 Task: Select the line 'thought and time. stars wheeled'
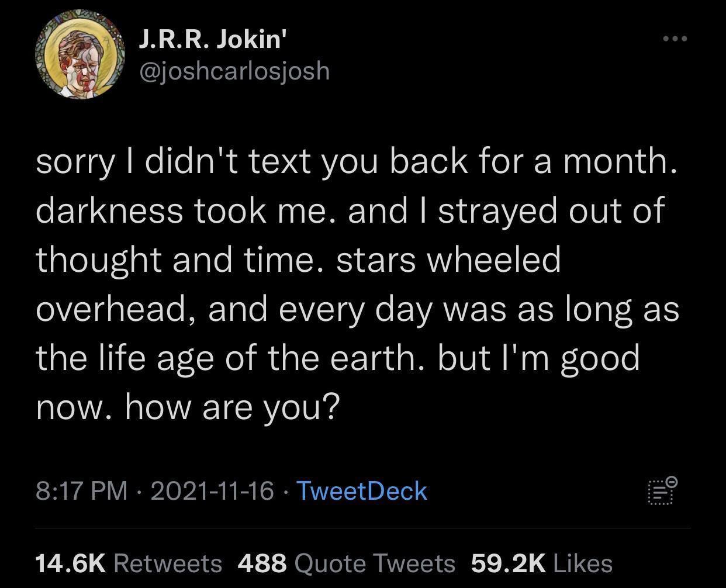[298, 260]
